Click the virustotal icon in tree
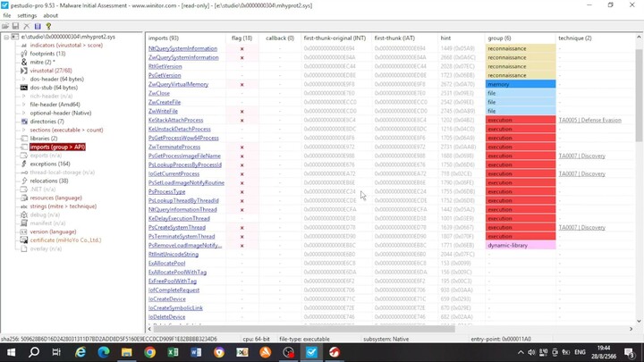This screenshot has height=362, width=644. point(24,71)
